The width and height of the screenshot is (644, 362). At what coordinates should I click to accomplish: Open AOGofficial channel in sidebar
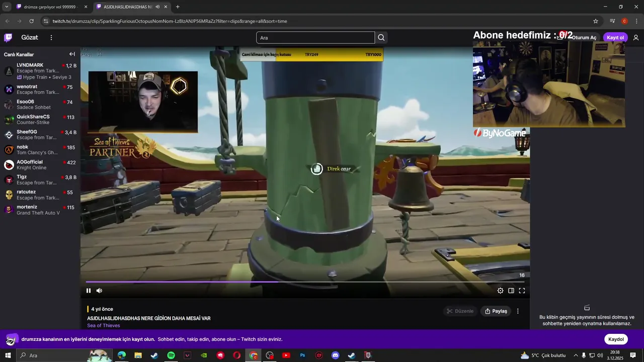[x=40, y=165]
